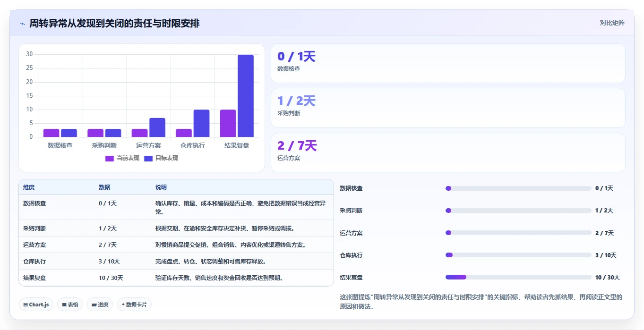Click the 表格 tag chip
This screenshot has height=330, width=644.
click(x=70, y=305)
